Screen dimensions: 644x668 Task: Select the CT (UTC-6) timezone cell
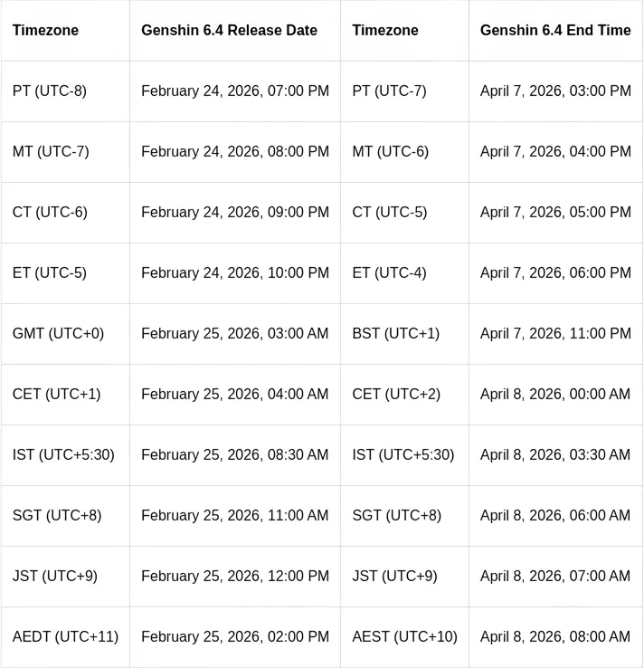[50, 213]
